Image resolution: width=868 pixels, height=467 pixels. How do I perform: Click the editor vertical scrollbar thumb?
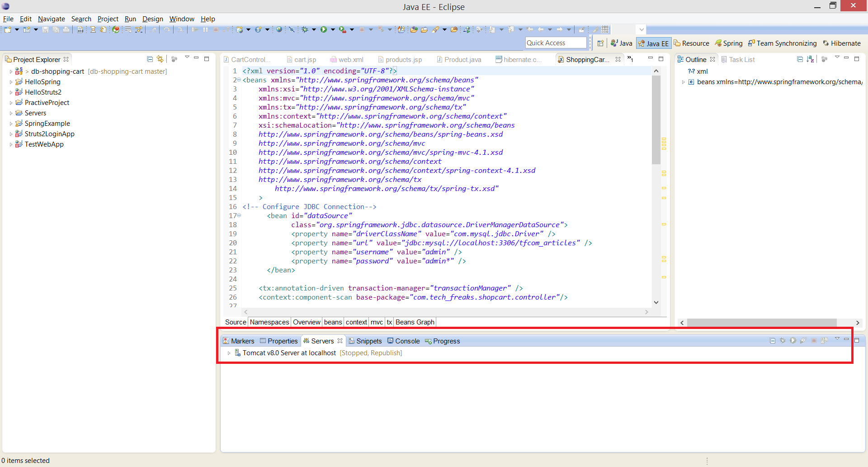[656, 120]
